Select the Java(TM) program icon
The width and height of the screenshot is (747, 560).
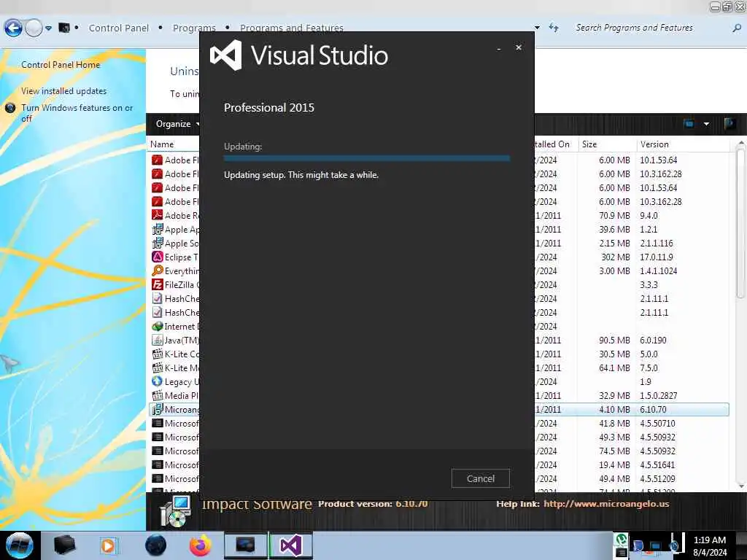tap(158, 340)
